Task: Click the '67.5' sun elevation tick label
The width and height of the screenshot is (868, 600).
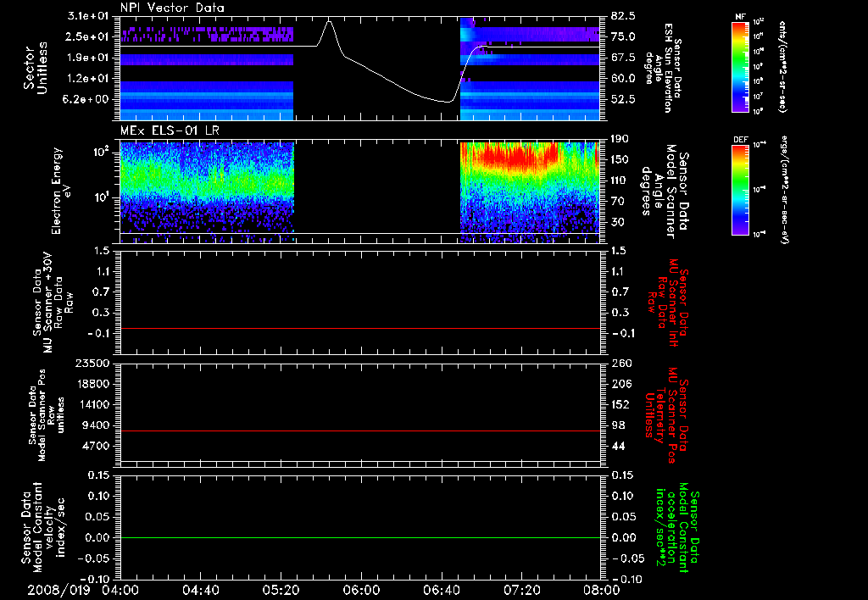Action: coord(624,58)
